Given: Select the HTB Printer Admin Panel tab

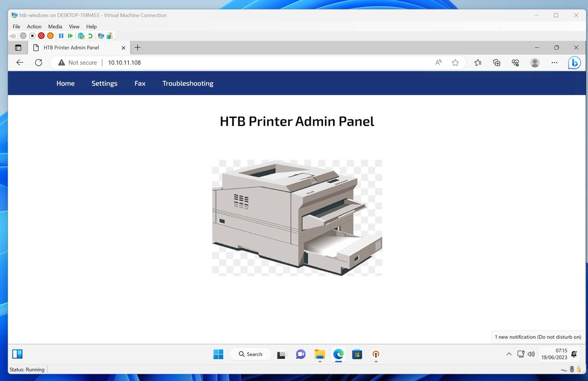Looking at the screenshot, I should point(78,48).
